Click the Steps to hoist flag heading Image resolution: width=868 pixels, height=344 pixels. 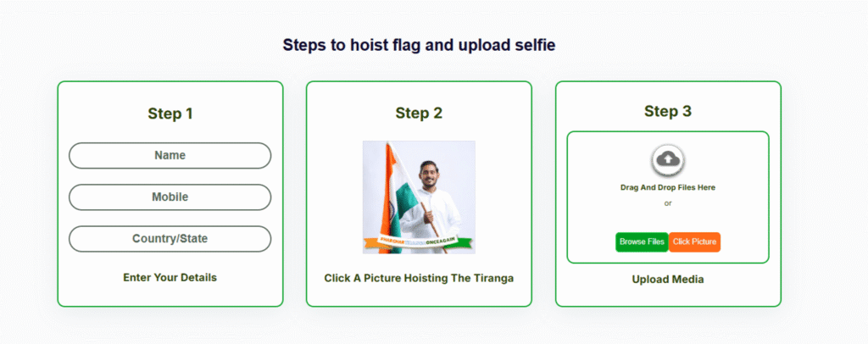419,45
